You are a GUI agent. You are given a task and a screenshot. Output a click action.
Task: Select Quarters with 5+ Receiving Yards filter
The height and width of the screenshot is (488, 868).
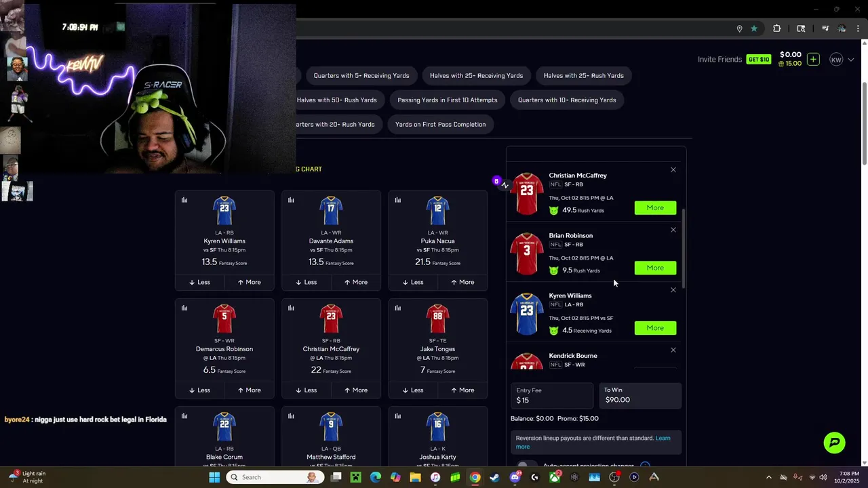[x=361, y=75]
